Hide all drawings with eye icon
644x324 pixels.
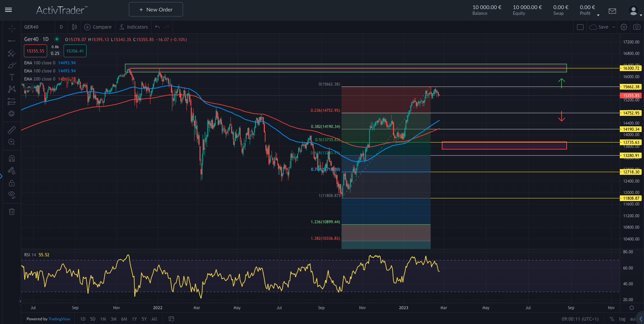[11, 194]
